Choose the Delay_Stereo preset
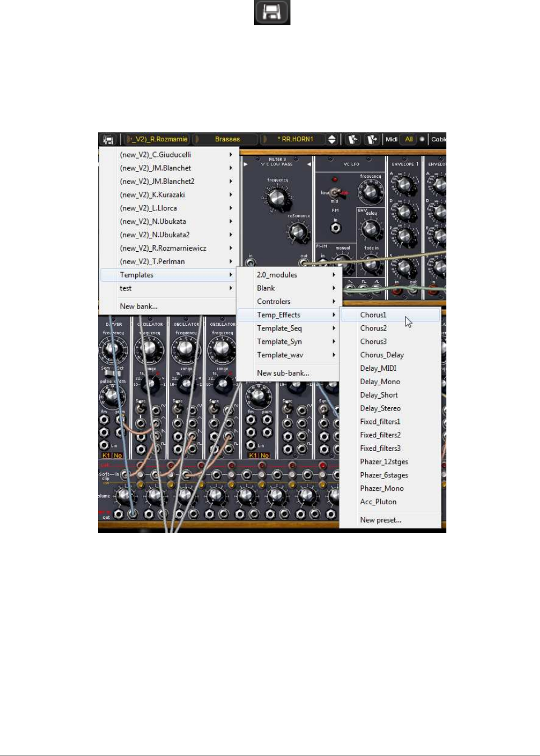 click(x=390, y=408)
